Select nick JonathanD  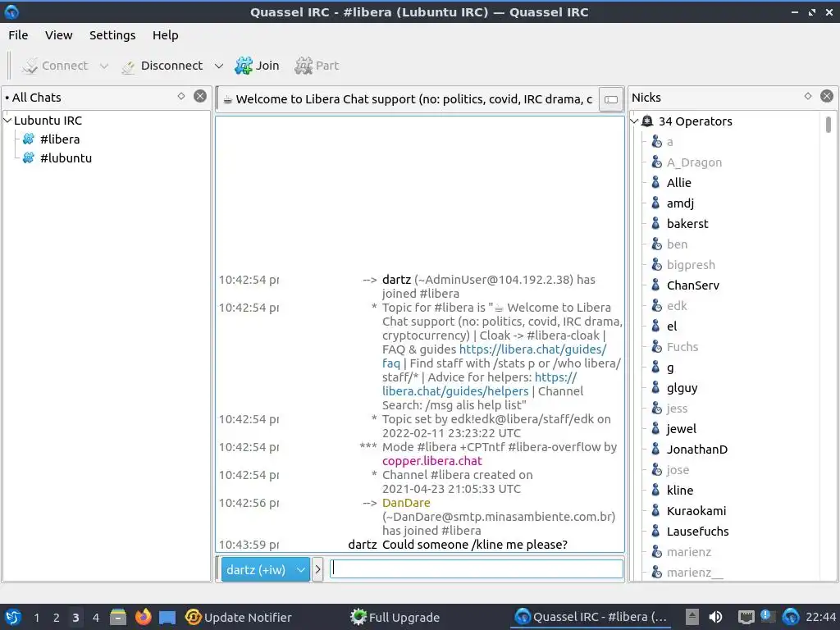pyautogui.click(x=697, y=450)
